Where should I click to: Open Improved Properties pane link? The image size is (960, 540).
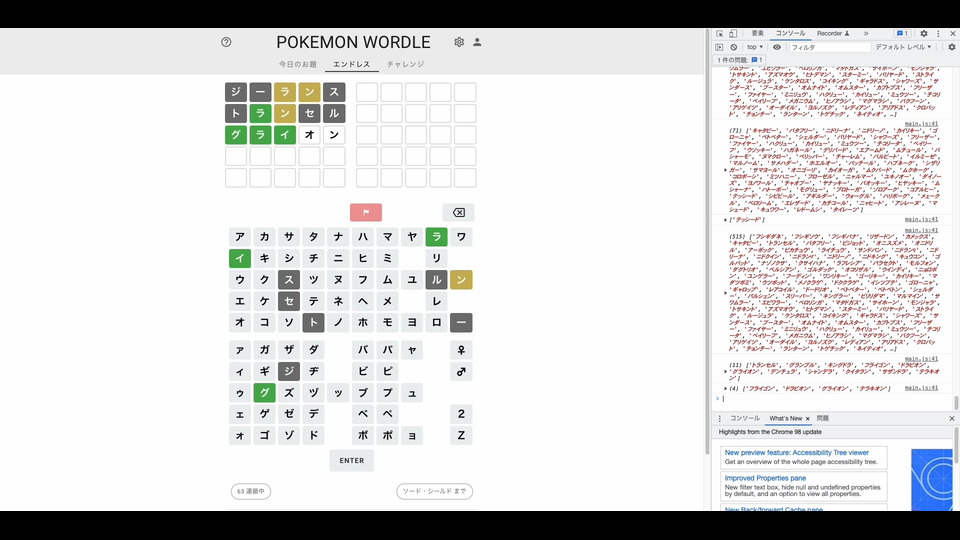765,478
